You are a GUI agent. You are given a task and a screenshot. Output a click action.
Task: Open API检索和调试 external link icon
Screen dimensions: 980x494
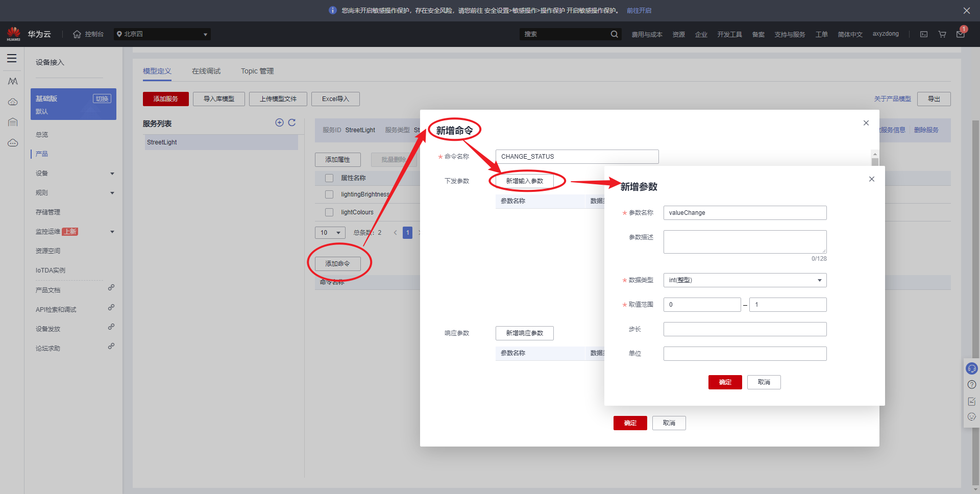point(111,307)
